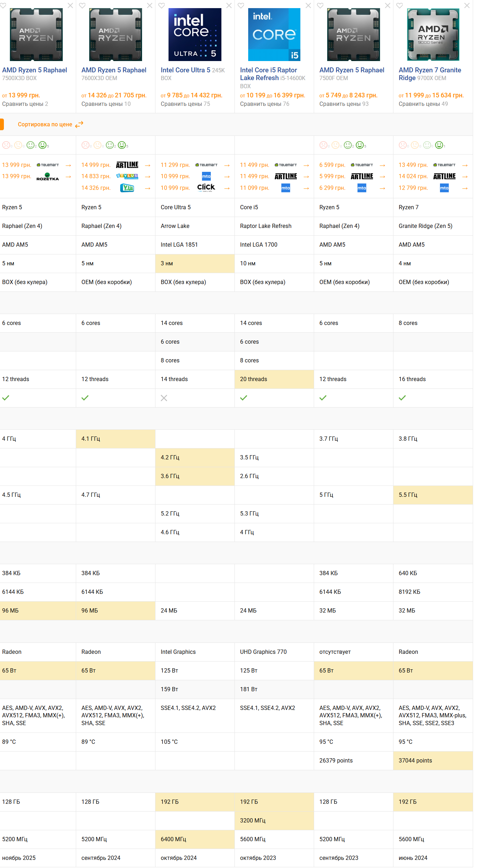Click the AMD Ryzen 9000 Series product image
The image size is (477, 868).
click(433, 35)
